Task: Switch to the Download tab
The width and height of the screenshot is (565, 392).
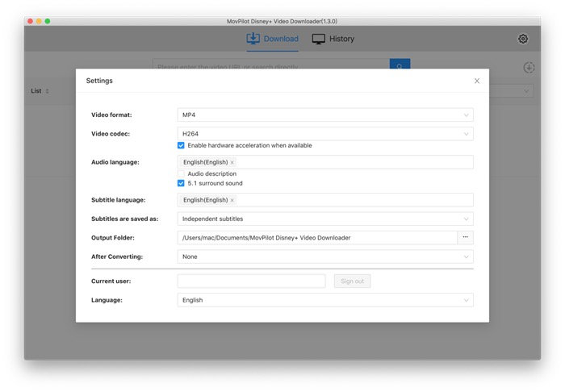Action: [x=273, y=39]
